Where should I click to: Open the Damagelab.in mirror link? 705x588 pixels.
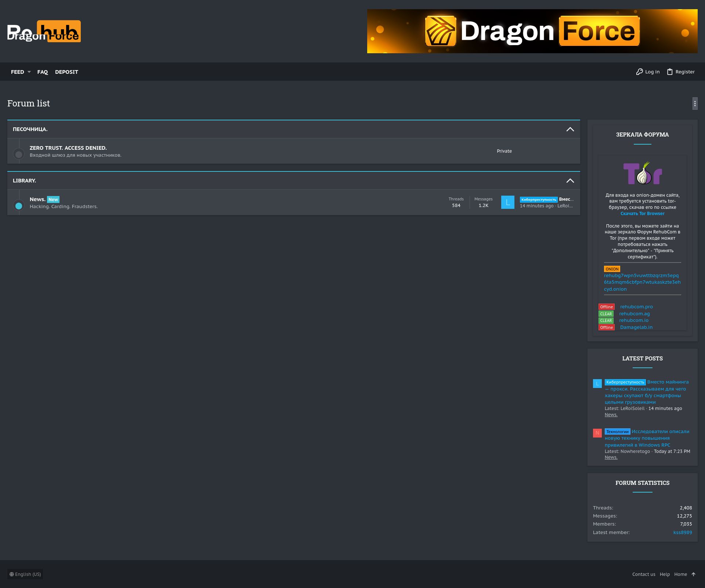pos(636,327)
